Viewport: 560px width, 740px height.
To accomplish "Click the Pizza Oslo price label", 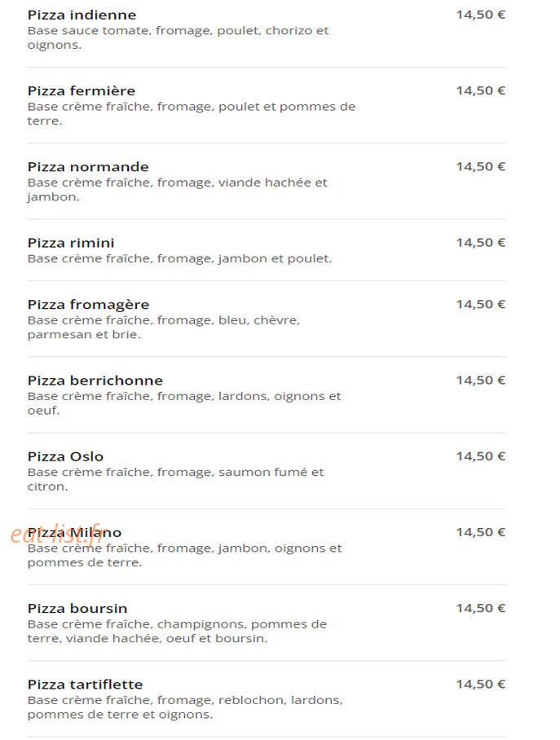I will 480,456.
